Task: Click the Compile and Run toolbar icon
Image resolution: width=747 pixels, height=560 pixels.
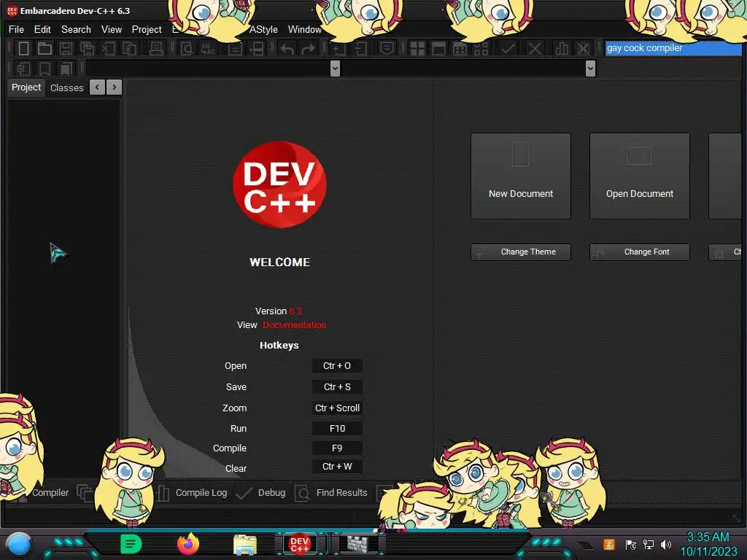Action: point(460,49)
